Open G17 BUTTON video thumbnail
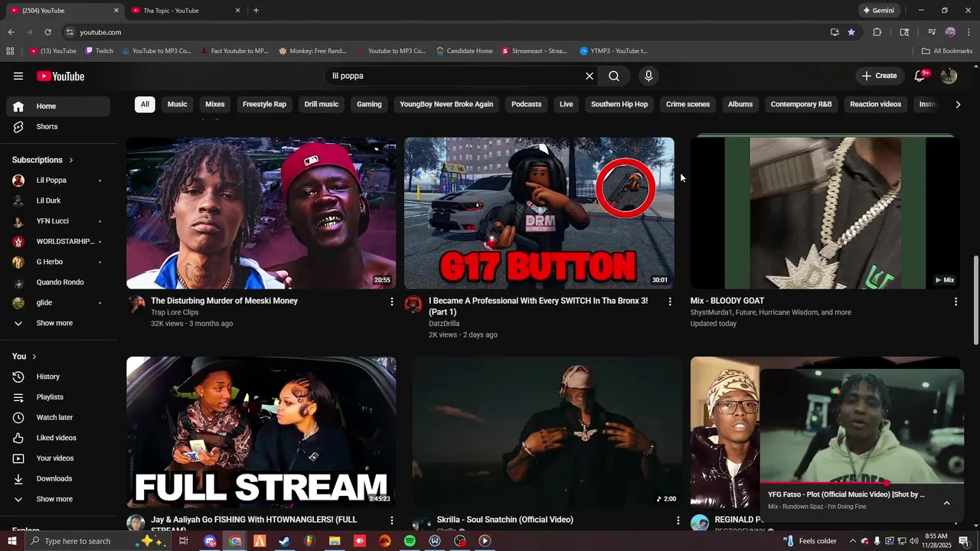Screen dimensions: 980x551 (539, 213)
